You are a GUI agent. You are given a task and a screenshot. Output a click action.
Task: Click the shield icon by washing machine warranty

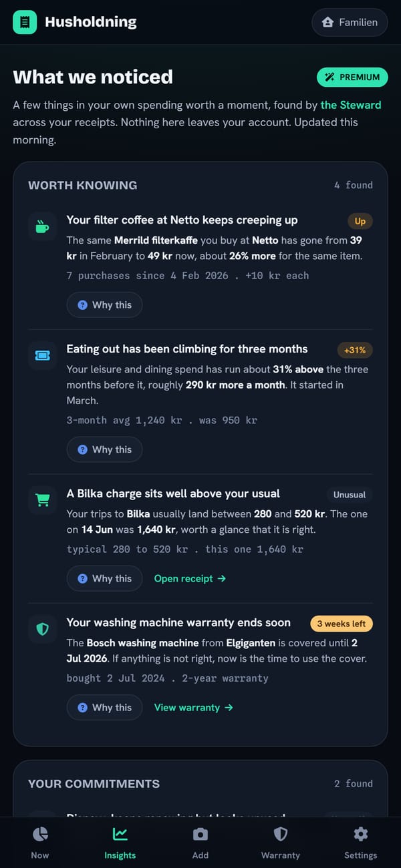[42, 629]
